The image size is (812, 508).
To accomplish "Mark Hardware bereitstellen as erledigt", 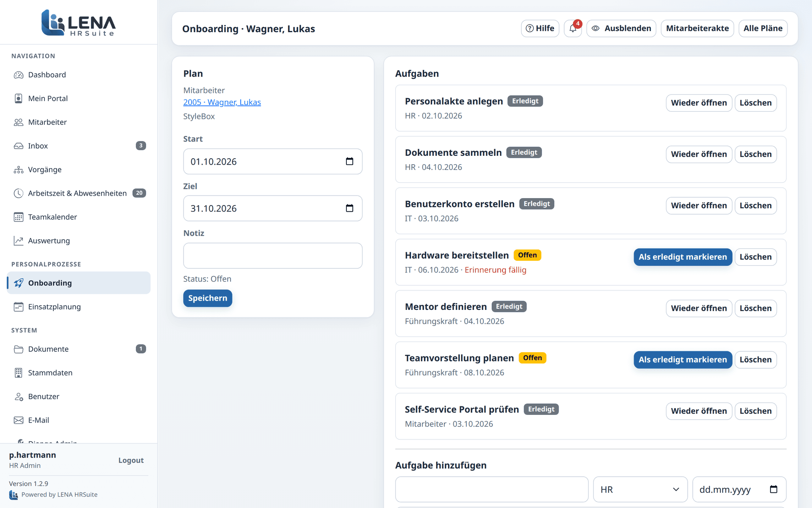I will click(x=683, y=257).
